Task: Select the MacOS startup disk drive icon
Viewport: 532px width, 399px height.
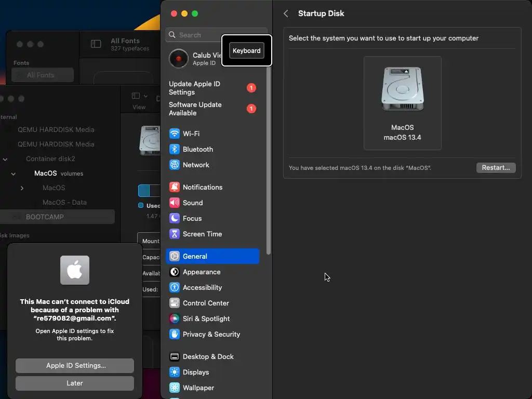Action: point(403,88)
